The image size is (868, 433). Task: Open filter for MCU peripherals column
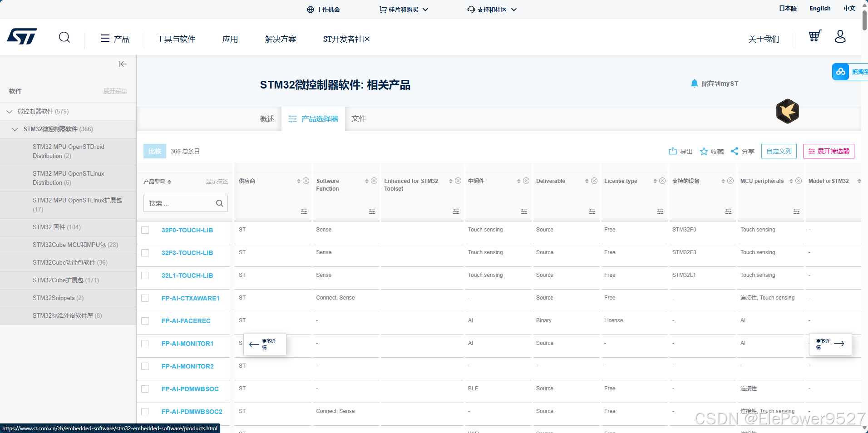[x=796, y=212]
